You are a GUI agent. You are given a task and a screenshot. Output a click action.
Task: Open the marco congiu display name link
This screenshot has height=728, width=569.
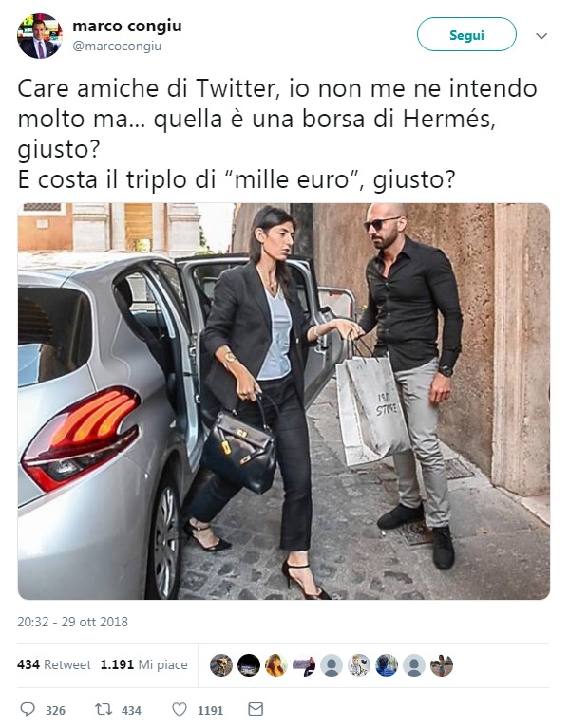pos(127,26)
